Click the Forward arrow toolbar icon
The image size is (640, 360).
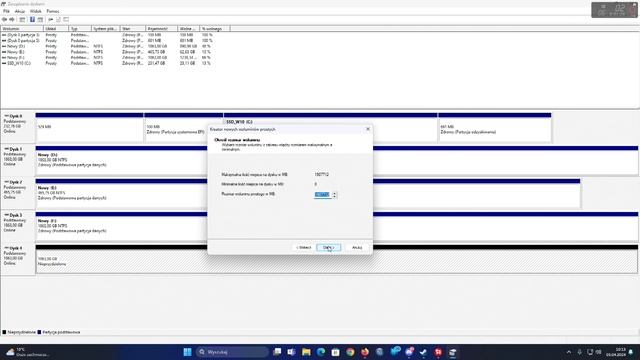pyautogui.click(x=12, y=20)
